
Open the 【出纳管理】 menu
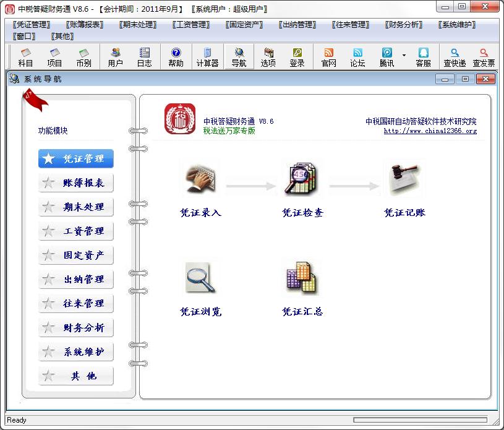coord(297,25)
